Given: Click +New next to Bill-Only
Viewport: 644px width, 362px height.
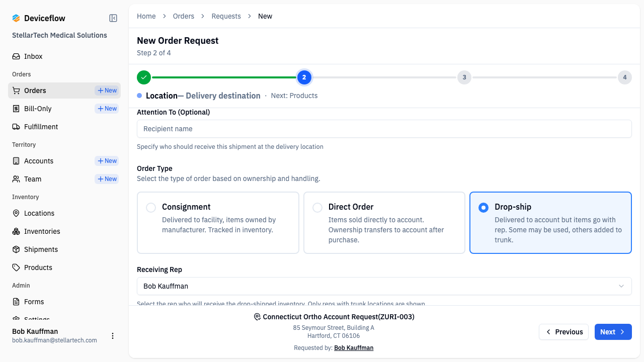Looking at the screenshot, I should tap(107, 109).
